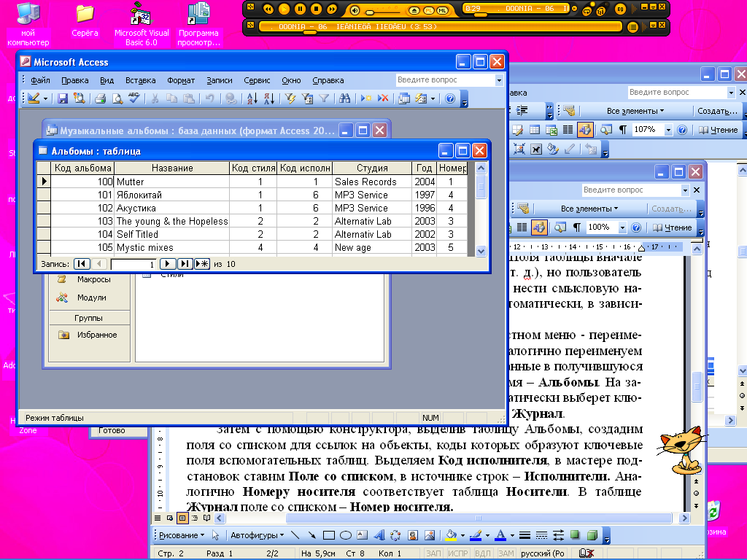Click the Print icon in Access toolbar
747x560 pixels.
pyautogui.click(x=100, y=98)
